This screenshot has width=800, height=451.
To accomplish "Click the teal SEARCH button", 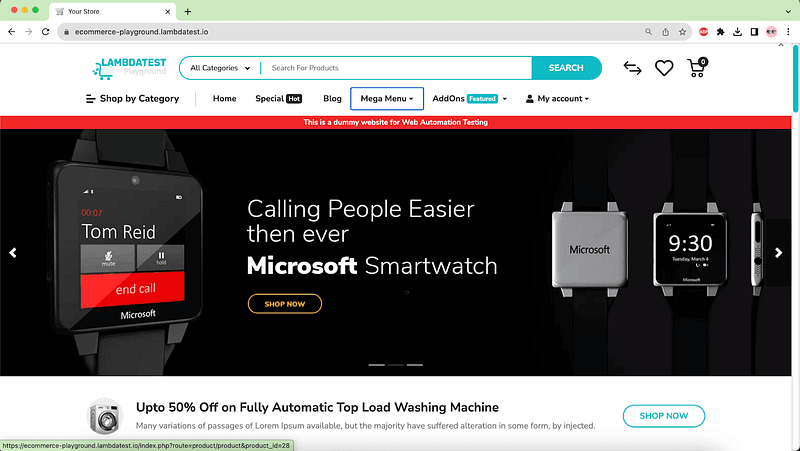I will tap(566, 68).
